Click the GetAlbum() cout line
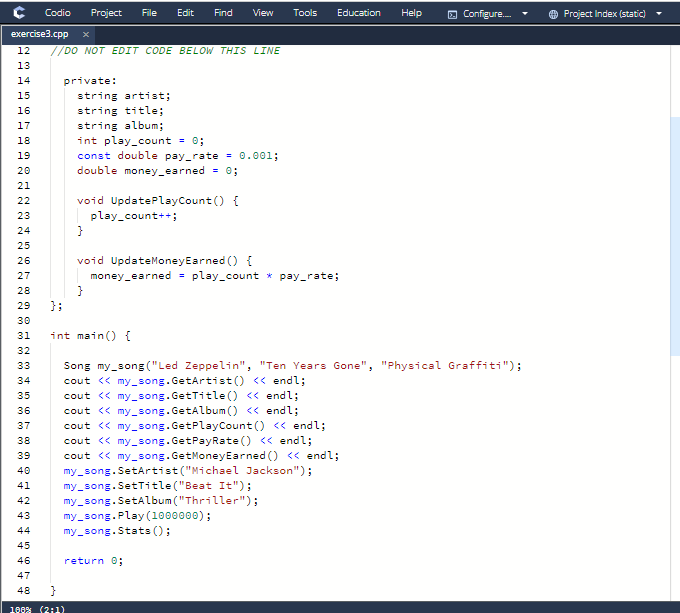 click(x=181, y=411)
